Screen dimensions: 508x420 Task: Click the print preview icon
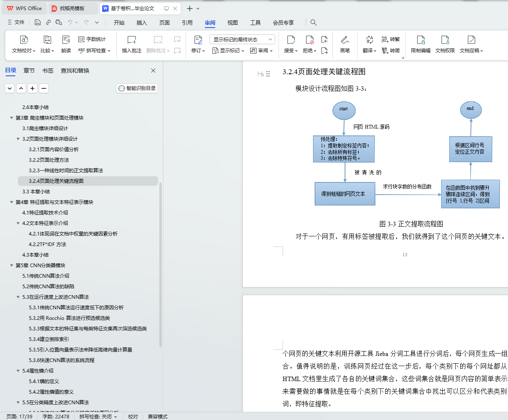(59, 22)
